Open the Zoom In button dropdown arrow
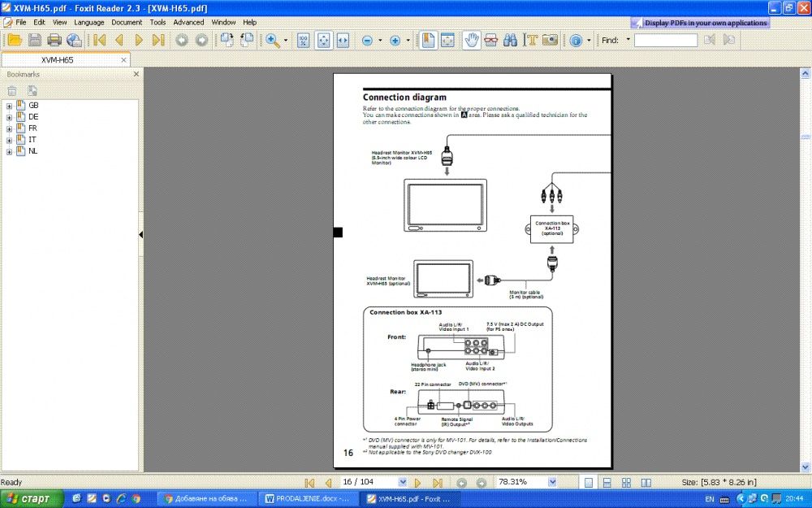 [408, 41]
